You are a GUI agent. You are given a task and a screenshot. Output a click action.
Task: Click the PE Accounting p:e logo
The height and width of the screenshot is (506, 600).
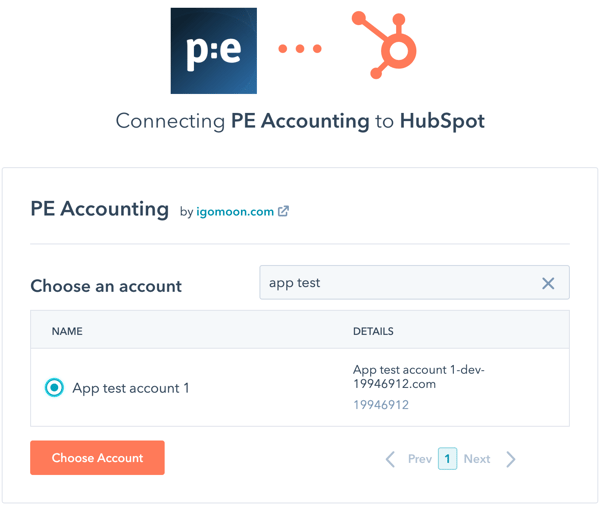point(214,51)
